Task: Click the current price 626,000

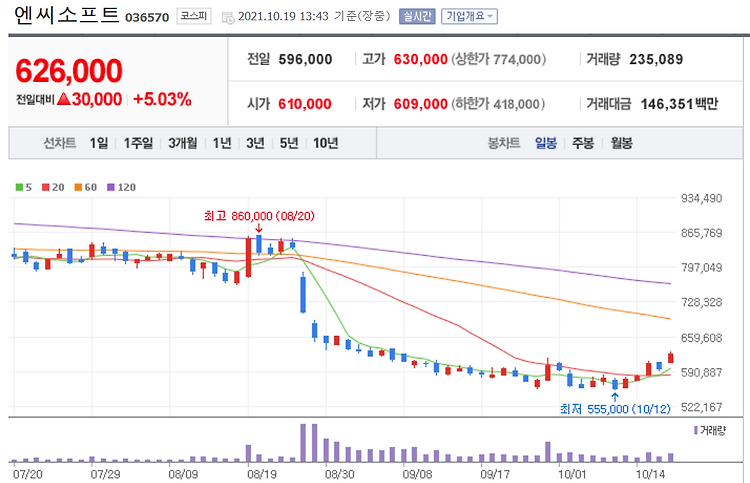Action: point(69,71)
